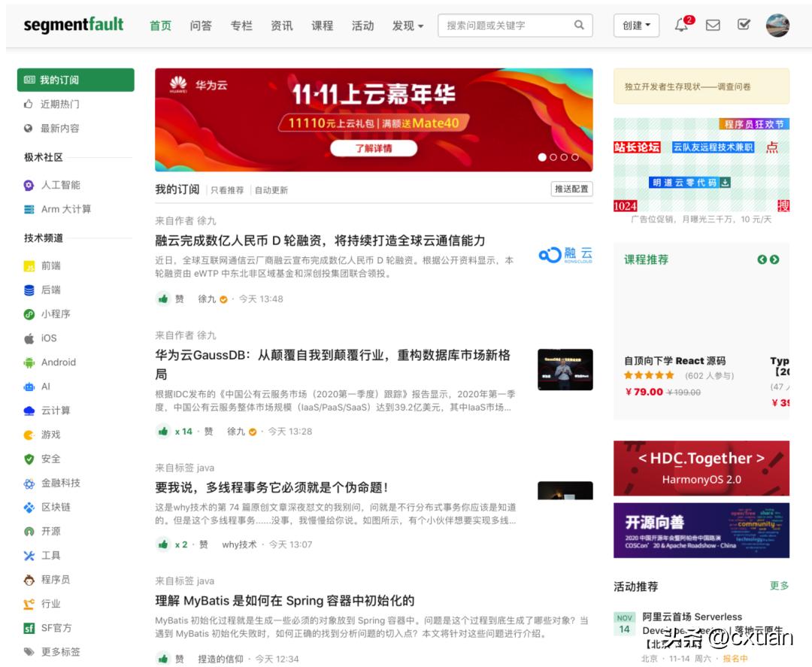Open the notifications bell with 2 alerts
This screenshot has height=667, width=812.
coord(681,25)
